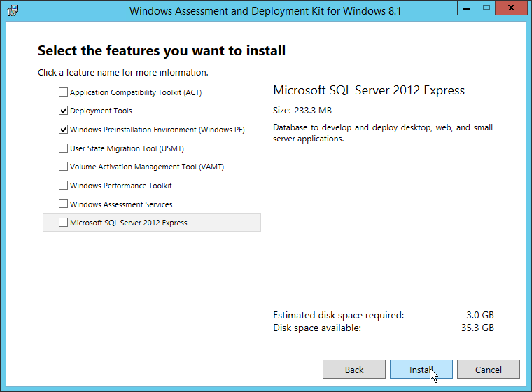Viewport: 532px width, 392px height.
Task: Check the Microsoft SQL Server 2012 Express box
Action: pyautogui.click(x=64, y=223)
